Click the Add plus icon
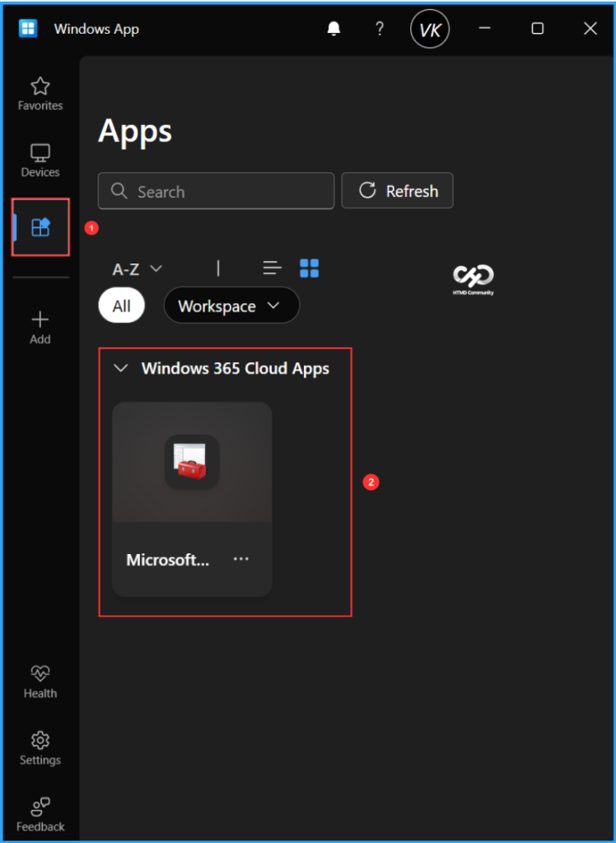616x843 pixels. tap(40, 319)
